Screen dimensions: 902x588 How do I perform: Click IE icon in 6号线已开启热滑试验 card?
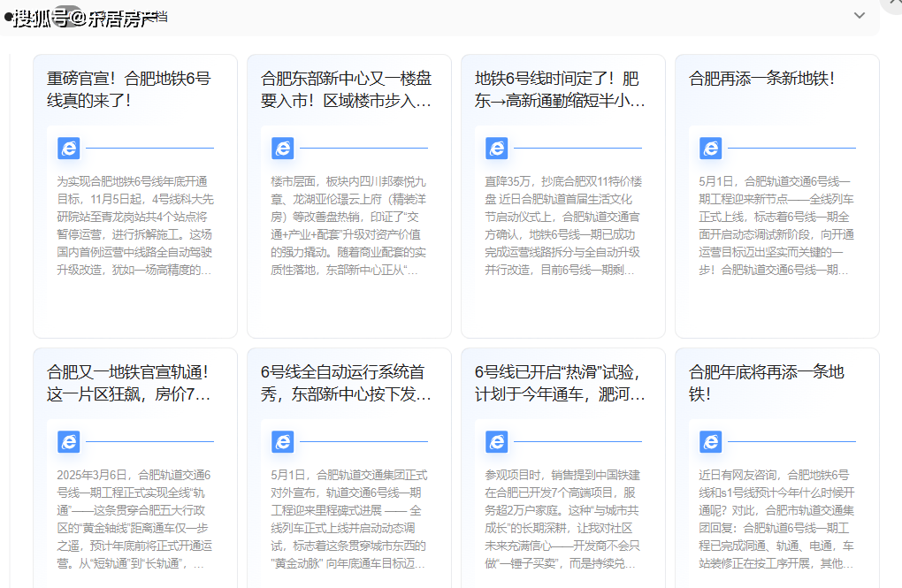pos(497,441)
